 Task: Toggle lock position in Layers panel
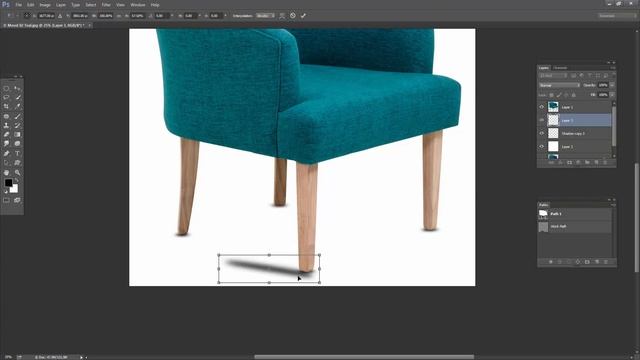click(x=566, y=95)
